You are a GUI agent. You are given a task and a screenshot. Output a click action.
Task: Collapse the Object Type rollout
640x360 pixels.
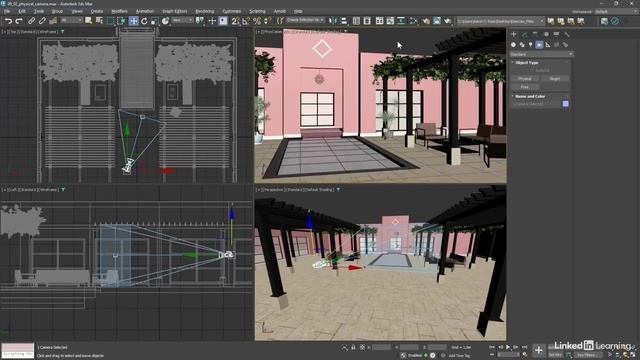(x=527, y=63)
